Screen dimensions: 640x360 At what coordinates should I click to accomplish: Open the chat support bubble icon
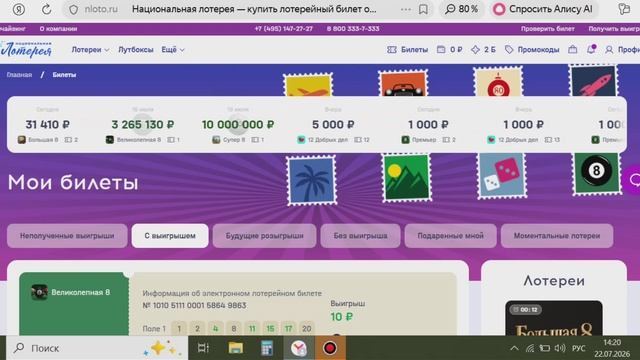point(633,180)
